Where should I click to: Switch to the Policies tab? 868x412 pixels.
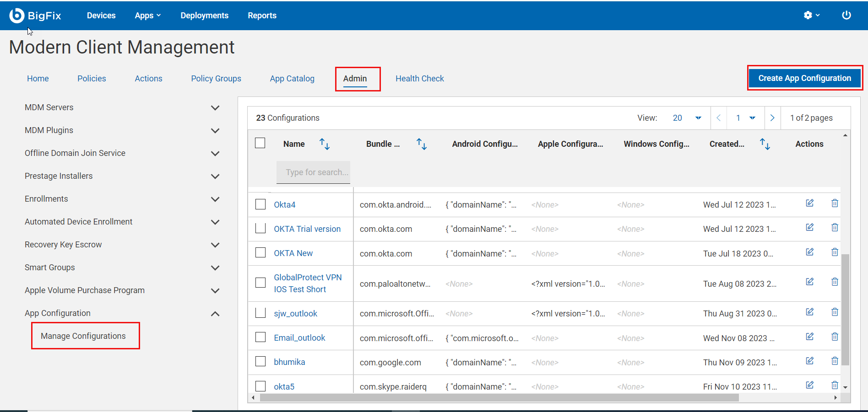pyautogui.click(x=92, y=78)
